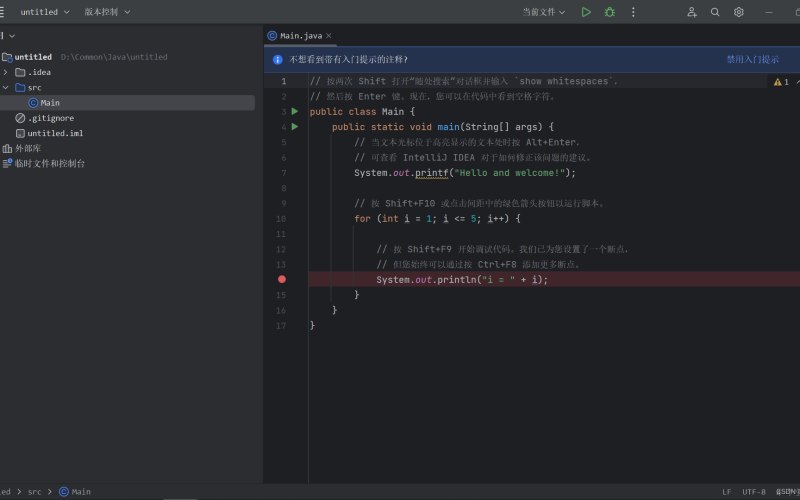
Task: Click the class icon in breadcrumb bar
Action: tap(64, 492)
